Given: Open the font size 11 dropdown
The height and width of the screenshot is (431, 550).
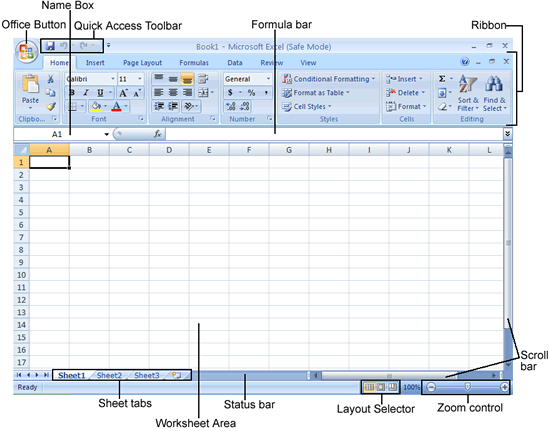Looking at the screenshot, I should [x=140, y=79].
